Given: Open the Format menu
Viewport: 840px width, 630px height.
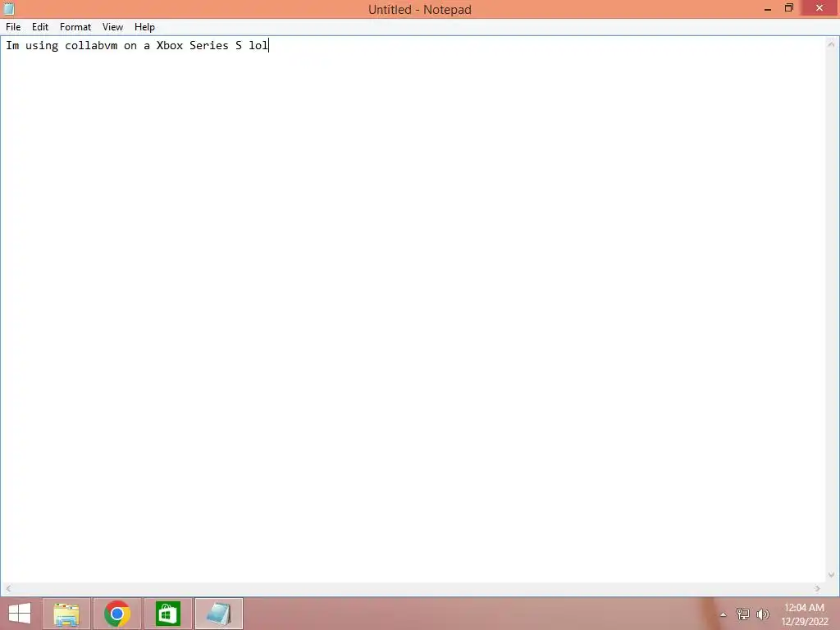Looking at the screenshot, I should (75, 27).
